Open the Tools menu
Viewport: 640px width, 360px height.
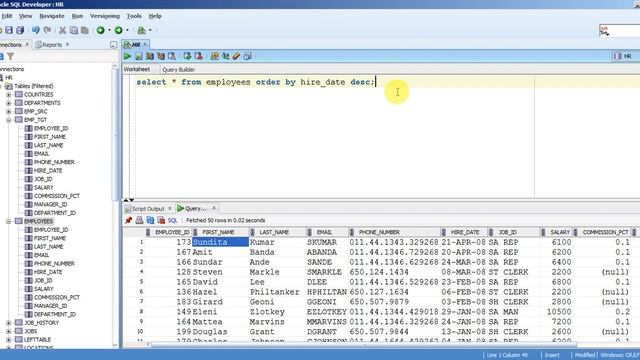pos(134,16)
